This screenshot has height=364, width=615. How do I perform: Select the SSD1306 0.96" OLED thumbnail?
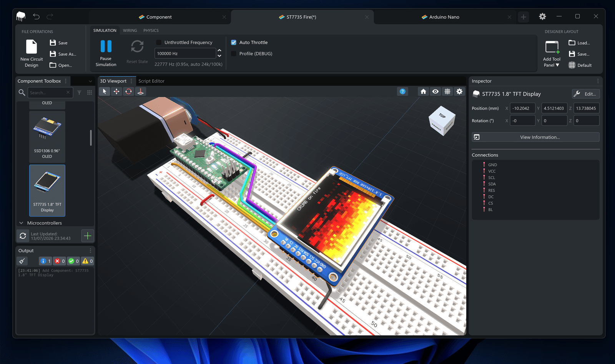(47, 136)
